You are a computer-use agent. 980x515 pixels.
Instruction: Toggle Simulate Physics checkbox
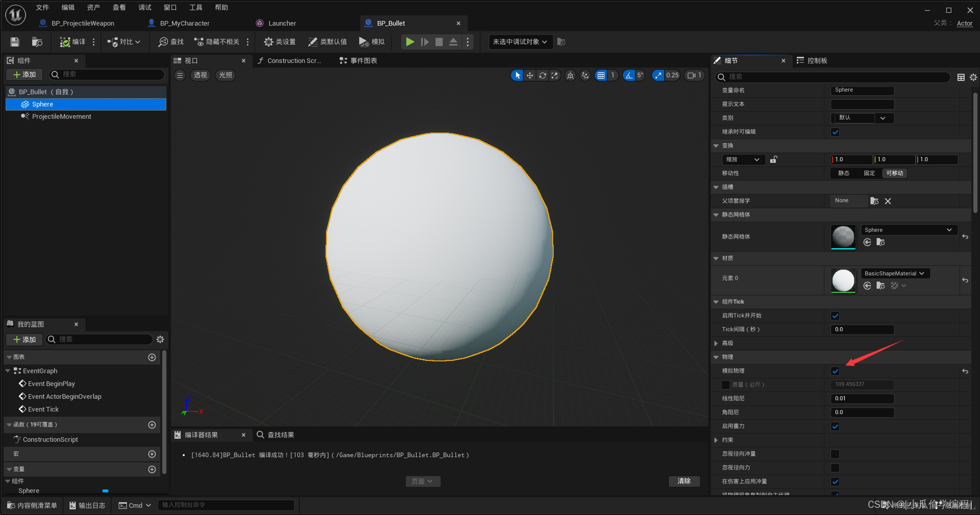tap(835, 371)
